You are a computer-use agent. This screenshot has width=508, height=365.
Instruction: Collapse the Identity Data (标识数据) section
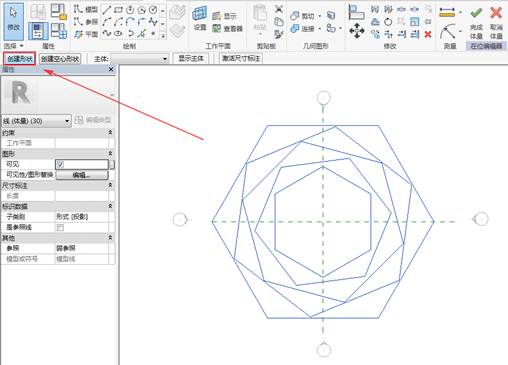(x=110, y=206)
